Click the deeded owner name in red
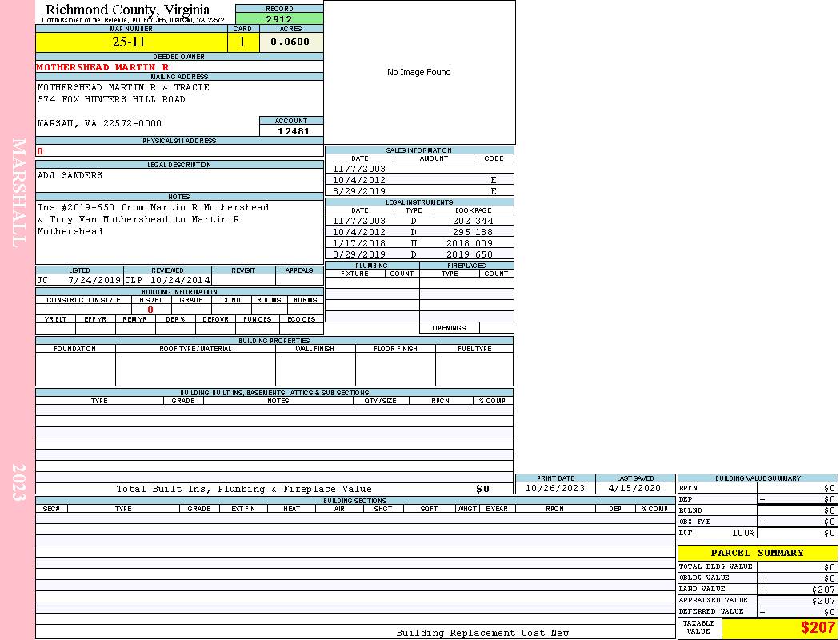The image size is (840, 640). (102, 67)
